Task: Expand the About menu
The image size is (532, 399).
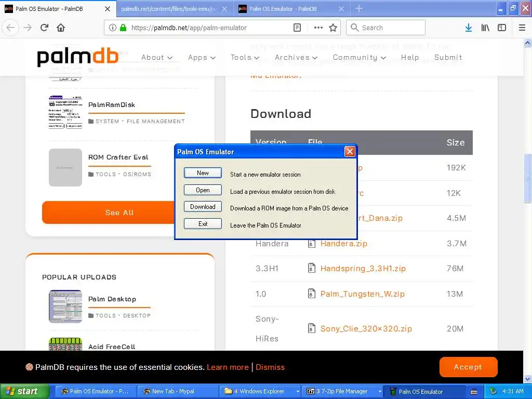Action: coord(157,57)
